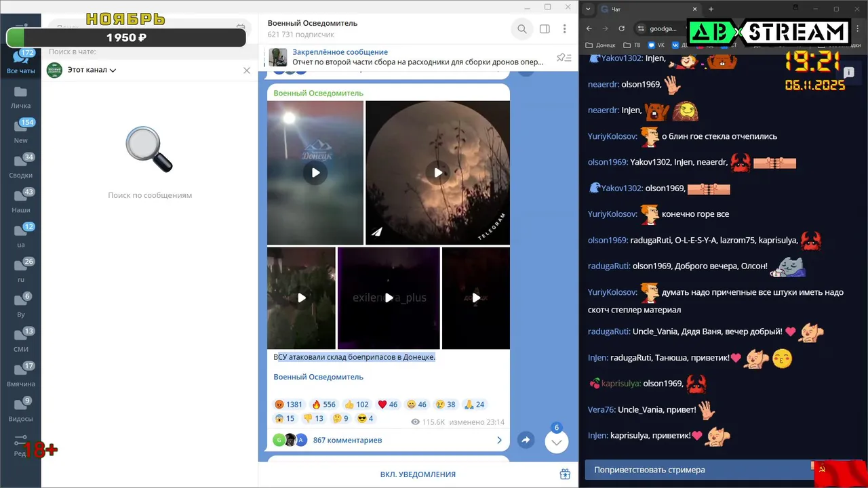Image resolution: width=868 pixels, height=488 pixels.
Task: Open the gift icon at bottom bar
Action: pos(565,474)
